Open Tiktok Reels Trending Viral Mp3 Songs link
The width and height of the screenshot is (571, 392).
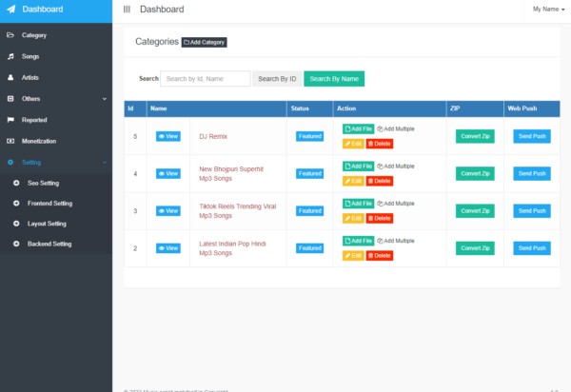point(237,211)
